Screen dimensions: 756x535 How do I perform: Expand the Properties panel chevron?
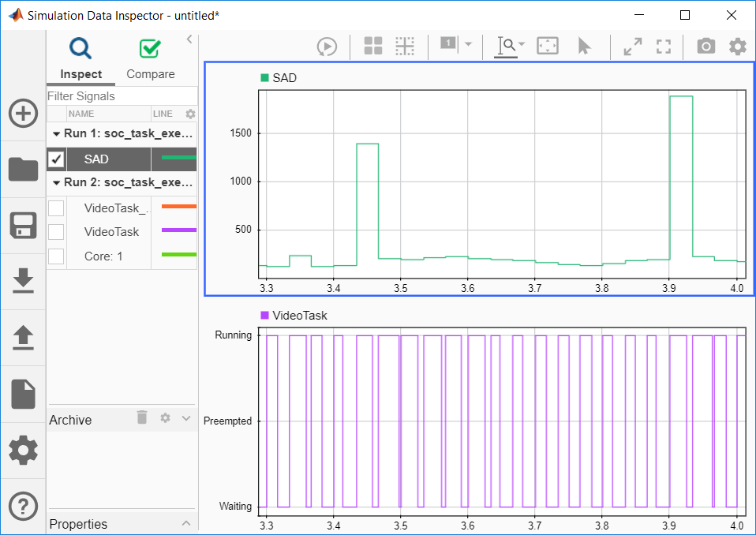pyautogui.click(x=186, y=523)
